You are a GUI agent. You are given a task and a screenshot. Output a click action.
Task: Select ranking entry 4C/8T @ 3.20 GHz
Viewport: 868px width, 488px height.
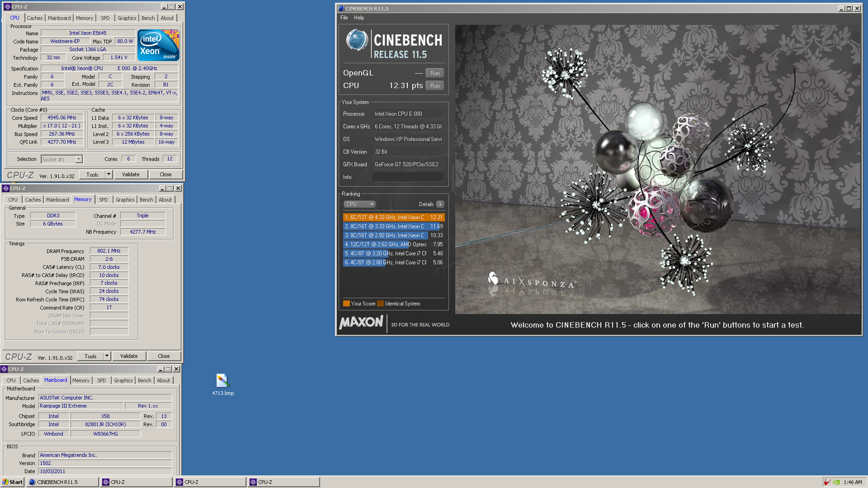pyautogui.click(x=394, y=253)
